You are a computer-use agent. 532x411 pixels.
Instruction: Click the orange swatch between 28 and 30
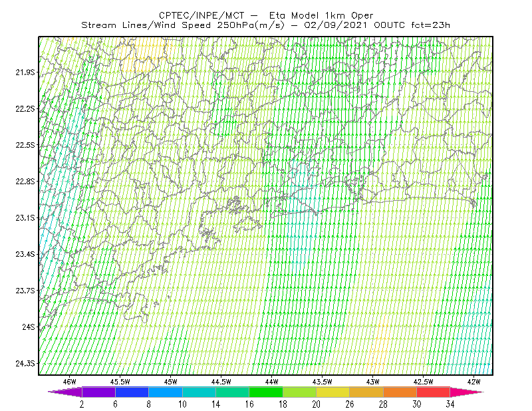point(400,392)
